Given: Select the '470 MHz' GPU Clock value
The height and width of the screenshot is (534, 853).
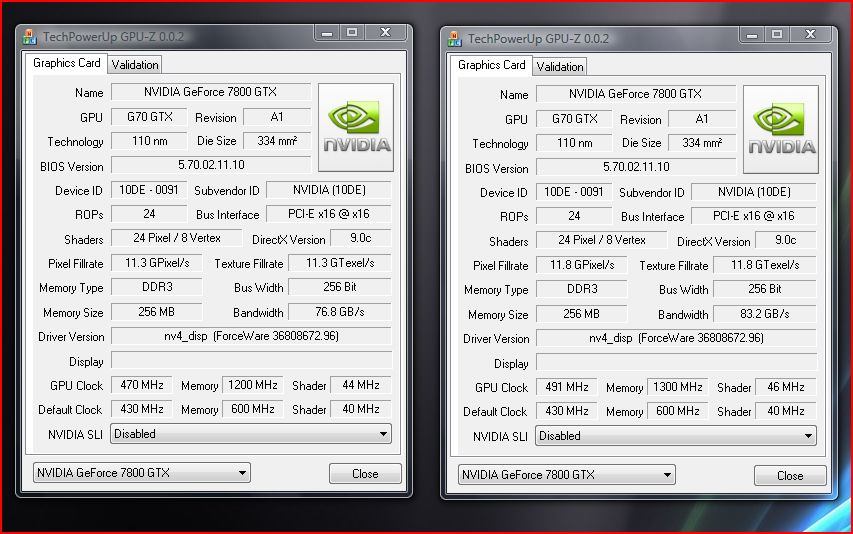Looking at the screenshot, I should click(141, 385).
